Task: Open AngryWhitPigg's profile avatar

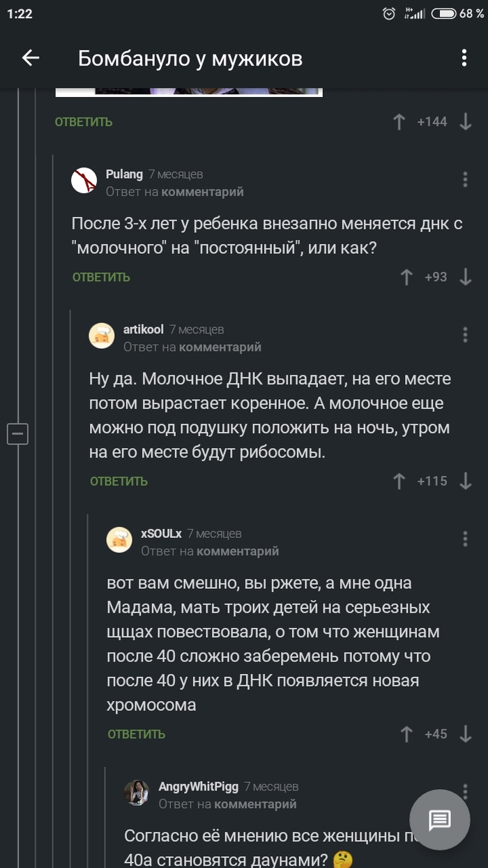Action: pyautogui.click(x=137, y=793)
